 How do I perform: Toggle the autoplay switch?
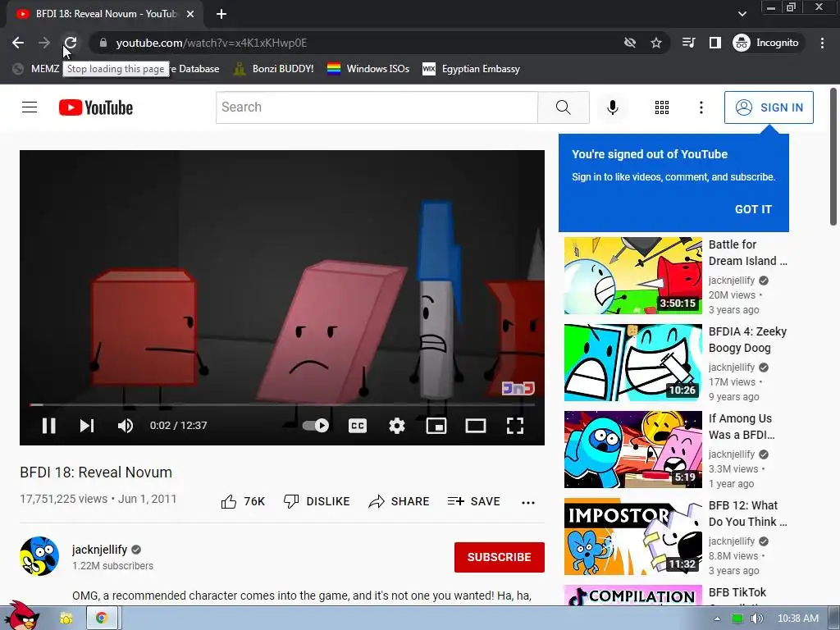click(316, 426)
